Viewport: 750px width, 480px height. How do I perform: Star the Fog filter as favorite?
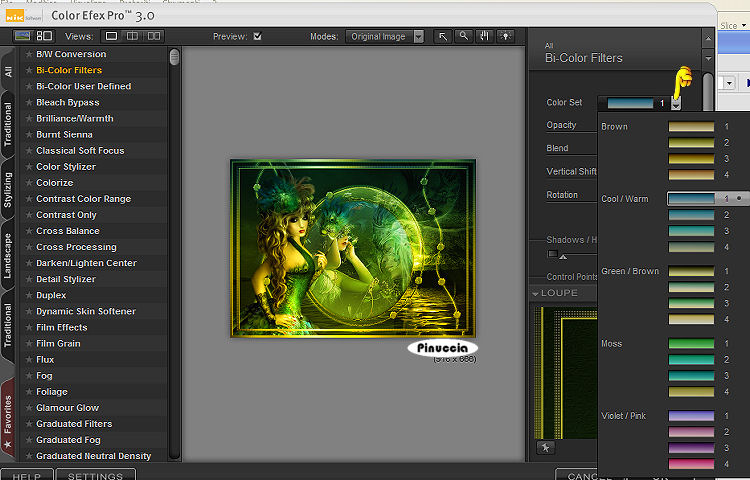coord(29,375)
